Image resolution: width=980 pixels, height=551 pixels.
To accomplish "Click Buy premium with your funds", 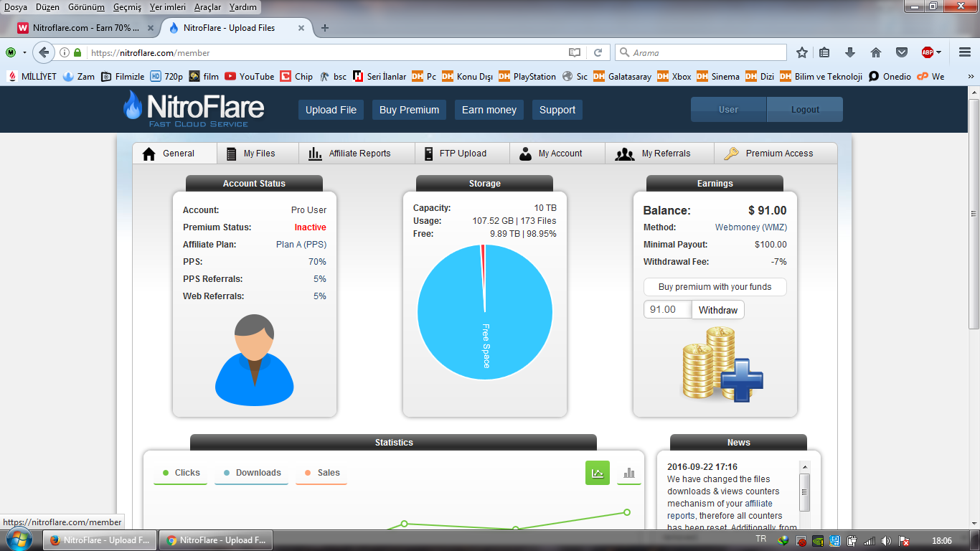I will tap(715, 287).
